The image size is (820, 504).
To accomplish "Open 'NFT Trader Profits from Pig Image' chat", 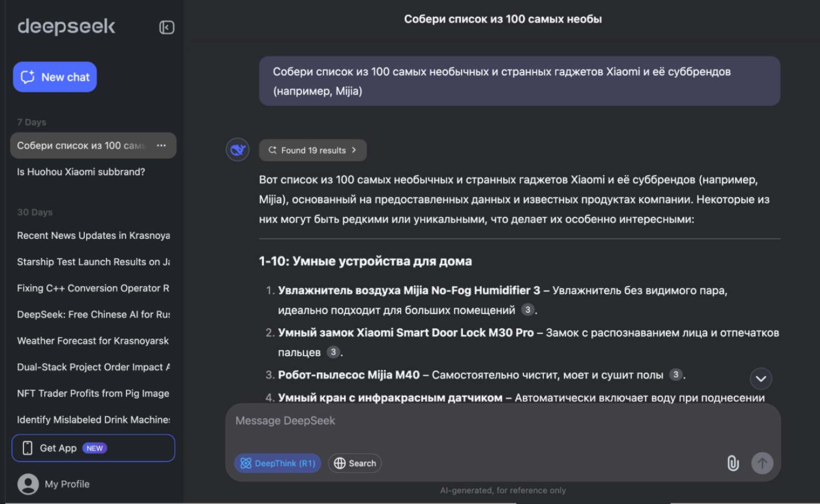I will 93,393.
